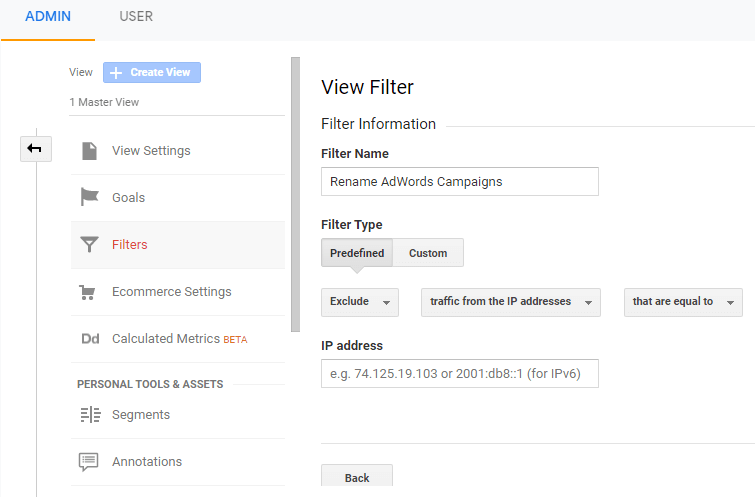
Task: Click the View Settings document icon
Action: pos(90,151)
